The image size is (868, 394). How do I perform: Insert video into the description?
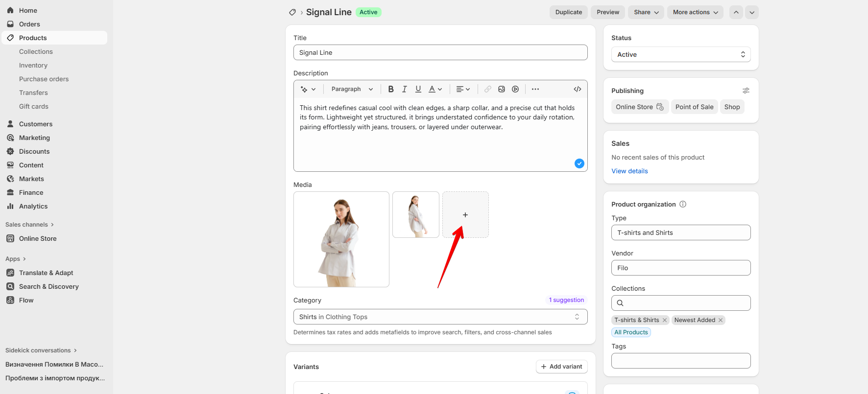515,89
